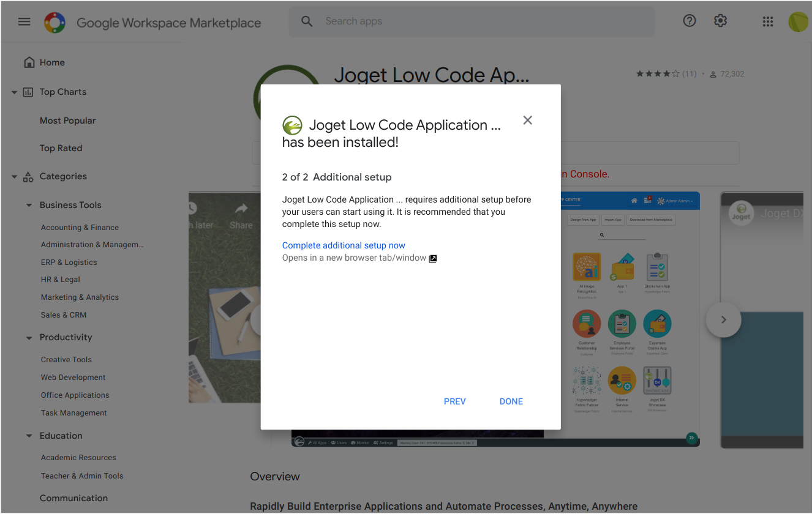Click the AI Image Recognition app icon
The height and width of the screenshot is (514, 812).
tap(587, 267)
